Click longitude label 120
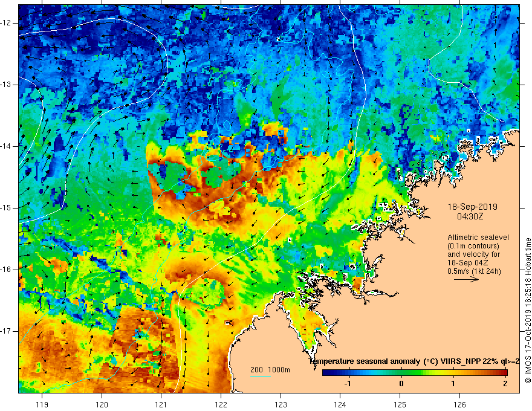The height and width of the screenshot is (411, 532). click(102, 404)
